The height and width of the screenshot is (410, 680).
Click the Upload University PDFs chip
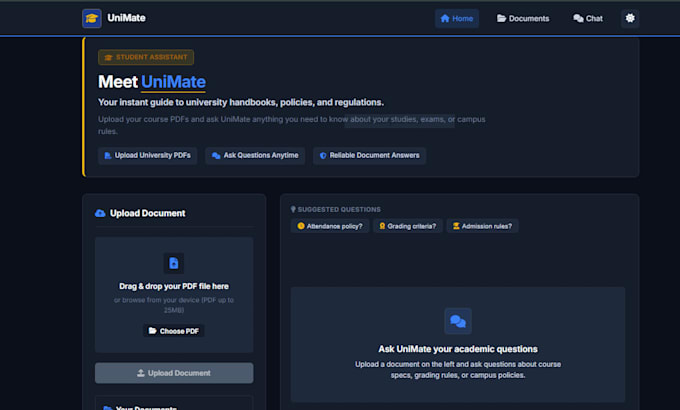[x=147, y=155]
